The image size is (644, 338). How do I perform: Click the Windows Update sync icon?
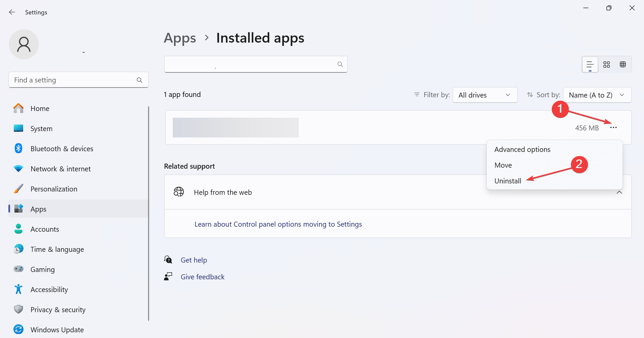tap(18, 329)
